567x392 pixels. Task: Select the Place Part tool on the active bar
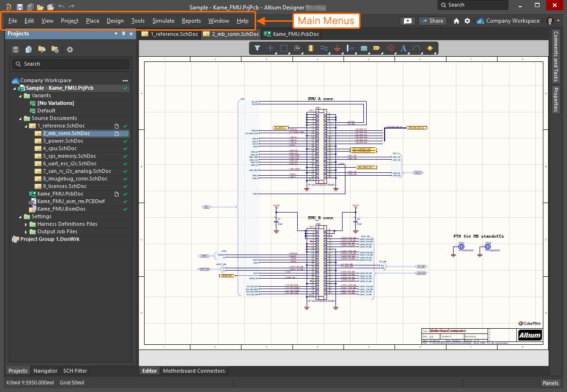pyautogui.click(x=311, y=48)
